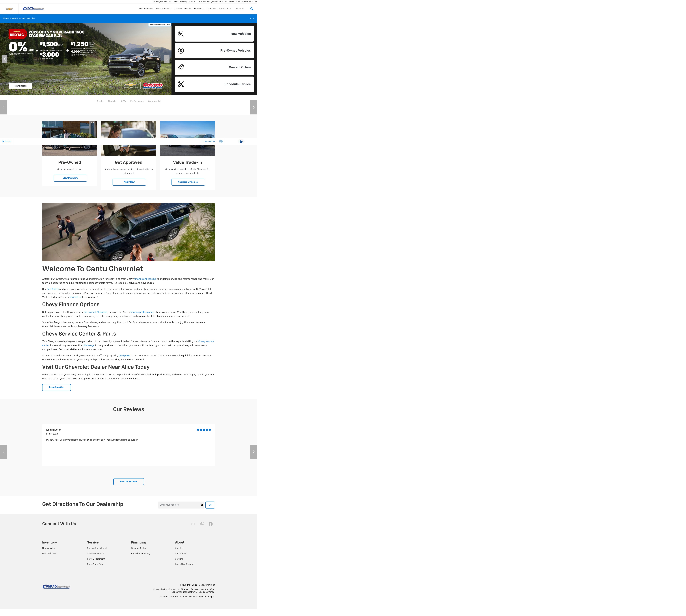
Task: Click Learn More on Silverado banner
Action: 20,86
